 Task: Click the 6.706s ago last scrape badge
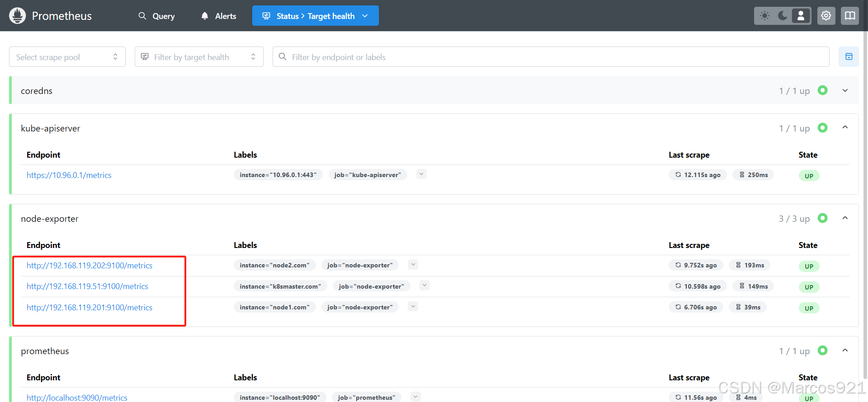696,307
